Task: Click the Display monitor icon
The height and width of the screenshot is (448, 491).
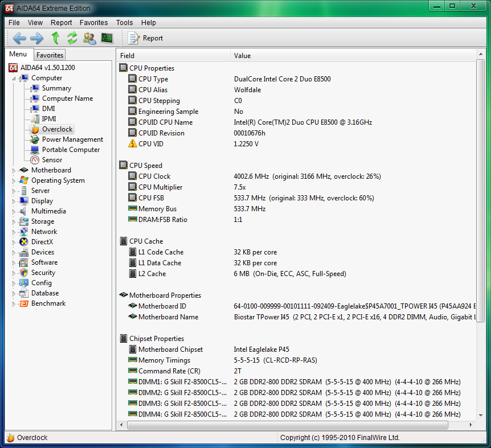Action: 24,201
